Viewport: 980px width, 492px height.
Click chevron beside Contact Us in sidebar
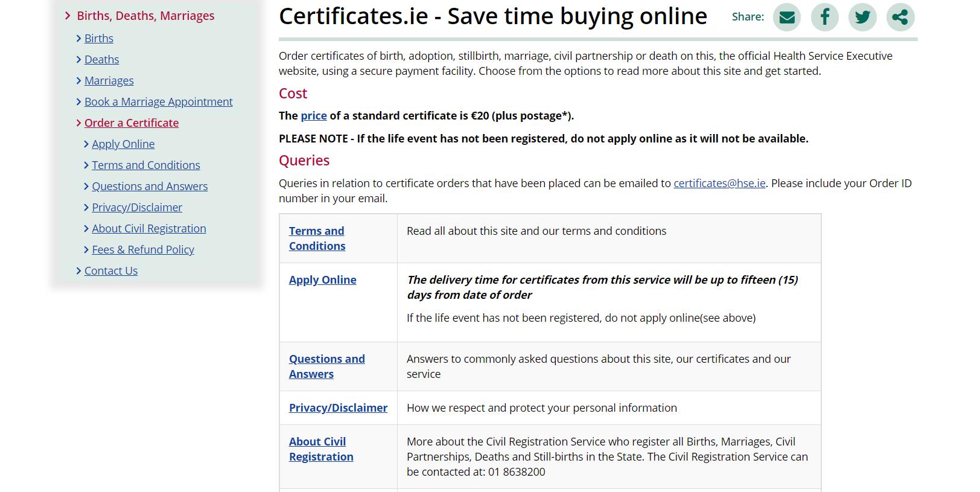[x=78, y=271]
